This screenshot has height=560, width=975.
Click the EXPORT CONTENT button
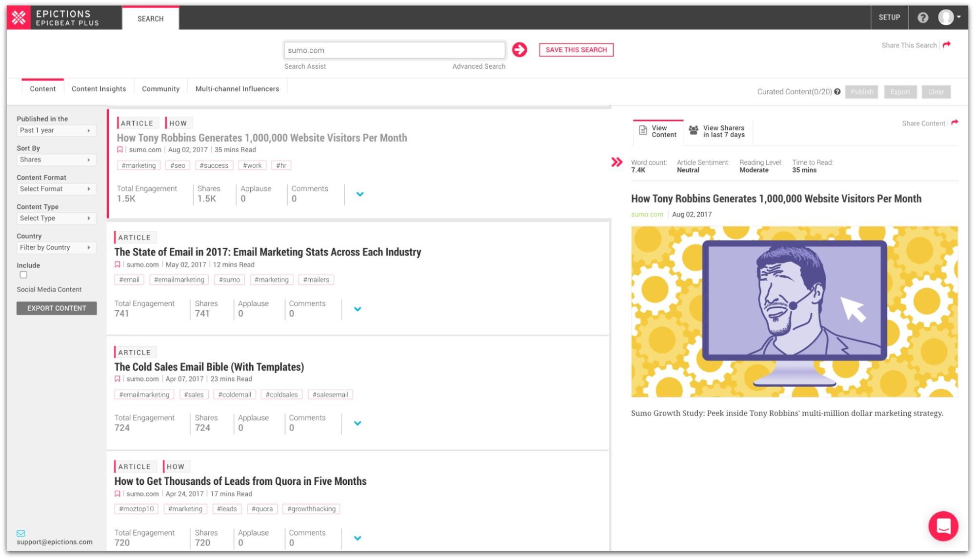point(57,308)
